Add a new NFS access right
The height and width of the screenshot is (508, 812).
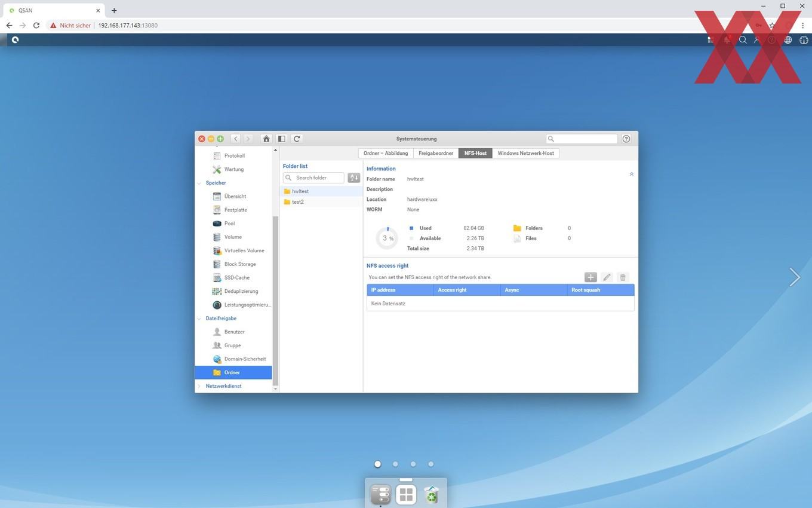(x=590, y=277)
